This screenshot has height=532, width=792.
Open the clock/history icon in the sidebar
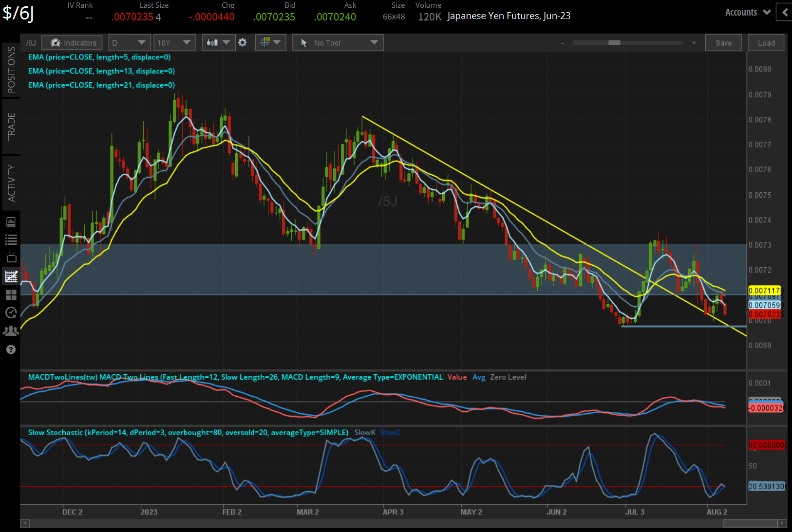pos(11,312)
